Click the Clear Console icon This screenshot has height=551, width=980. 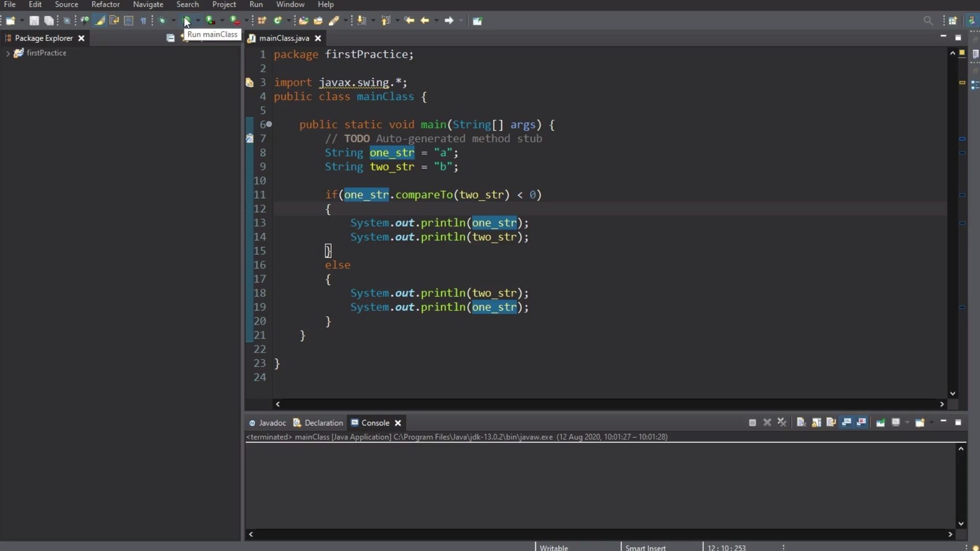801,422
